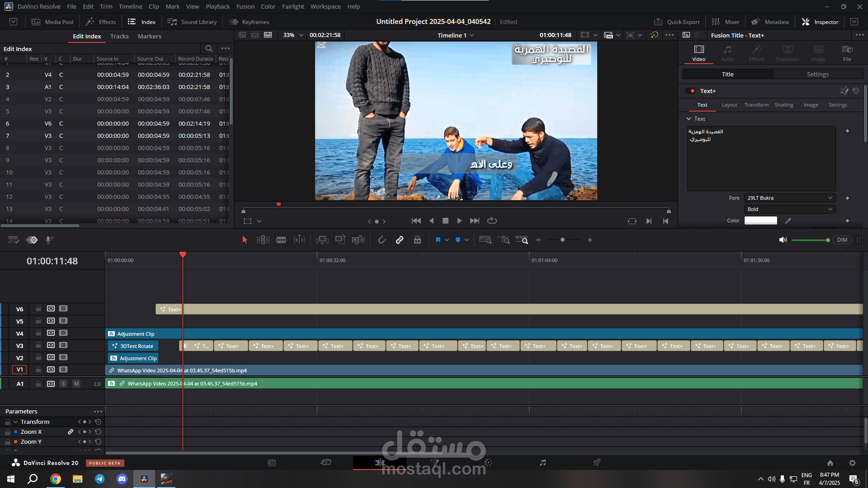
Task: Click the blue Marker icon
Action: click(x=458, y=240)
